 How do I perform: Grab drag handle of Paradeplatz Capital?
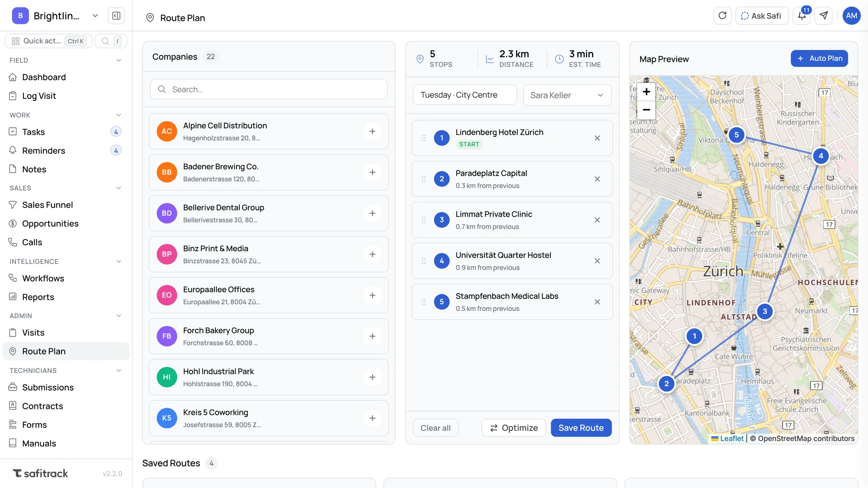click(x=424, y=179)
